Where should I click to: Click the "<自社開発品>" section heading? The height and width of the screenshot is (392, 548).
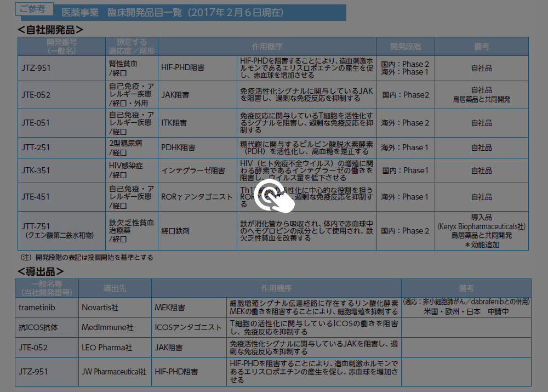pos(50,30)
